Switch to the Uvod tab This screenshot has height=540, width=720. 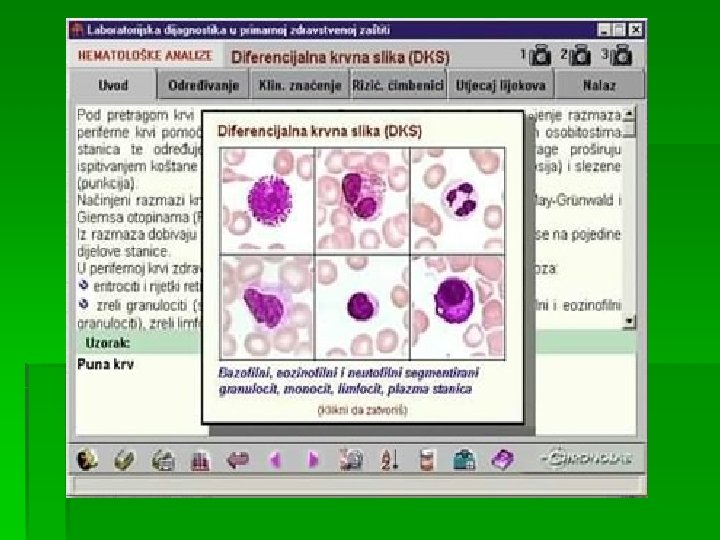click(113, 85)
